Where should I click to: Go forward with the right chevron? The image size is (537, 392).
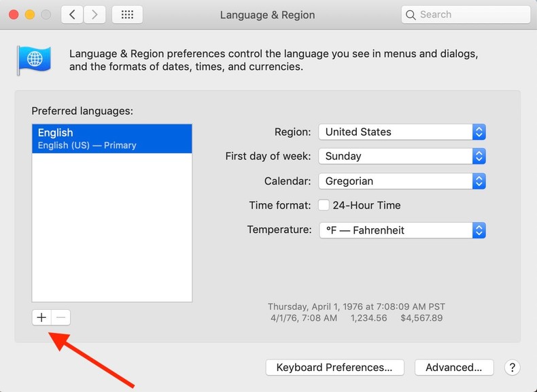pos(94,15)
